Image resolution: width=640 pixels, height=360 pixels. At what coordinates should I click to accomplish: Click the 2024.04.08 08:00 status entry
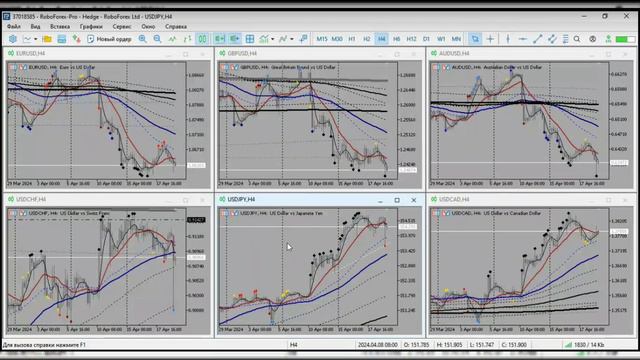click(x=378, y=345)
